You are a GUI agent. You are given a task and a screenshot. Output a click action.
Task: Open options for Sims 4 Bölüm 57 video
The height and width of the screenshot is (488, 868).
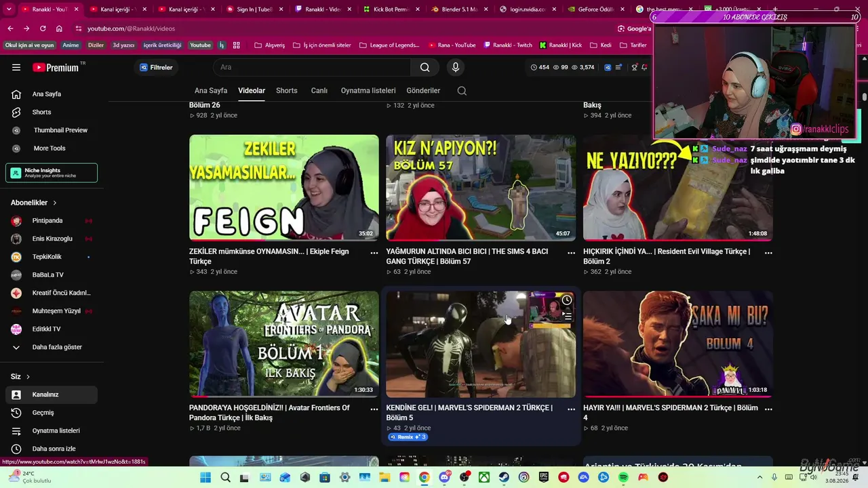click(x=571, y=252)
